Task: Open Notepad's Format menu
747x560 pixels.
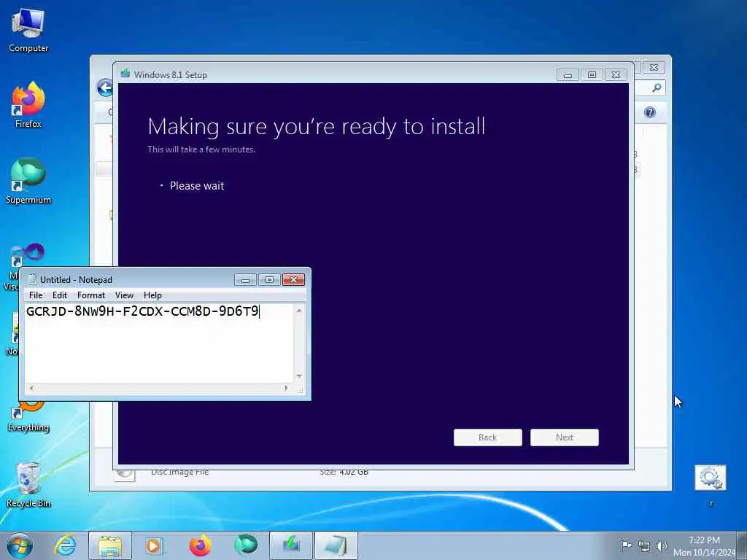Action: click(x=91, y=295)
